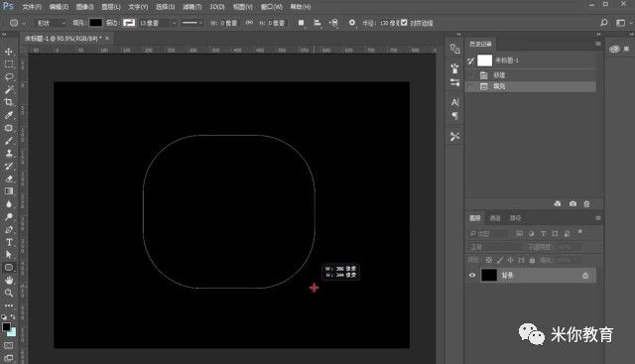Open the Paragraph panel icon
Image resolution: width=635 pixels, height=364 pixels.
coord(454,116)
